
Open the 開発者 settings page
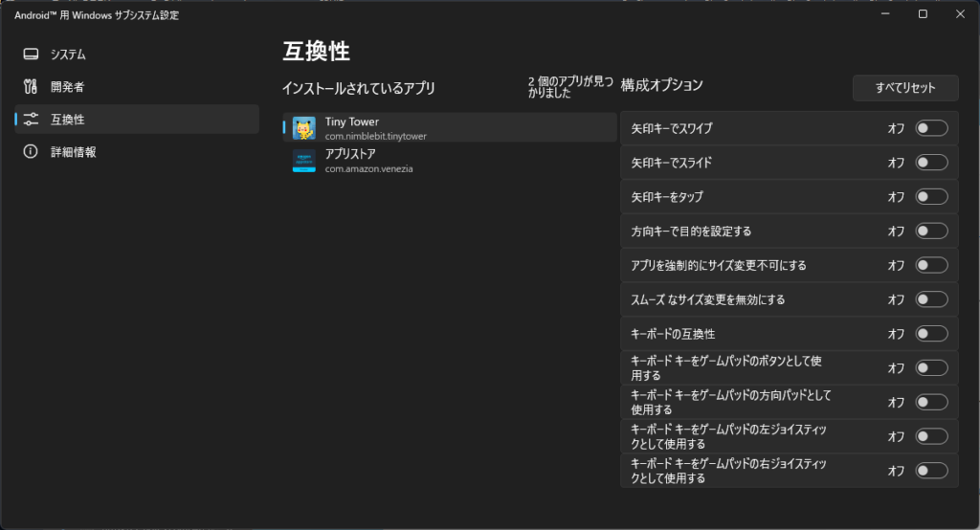pos(137,87)
